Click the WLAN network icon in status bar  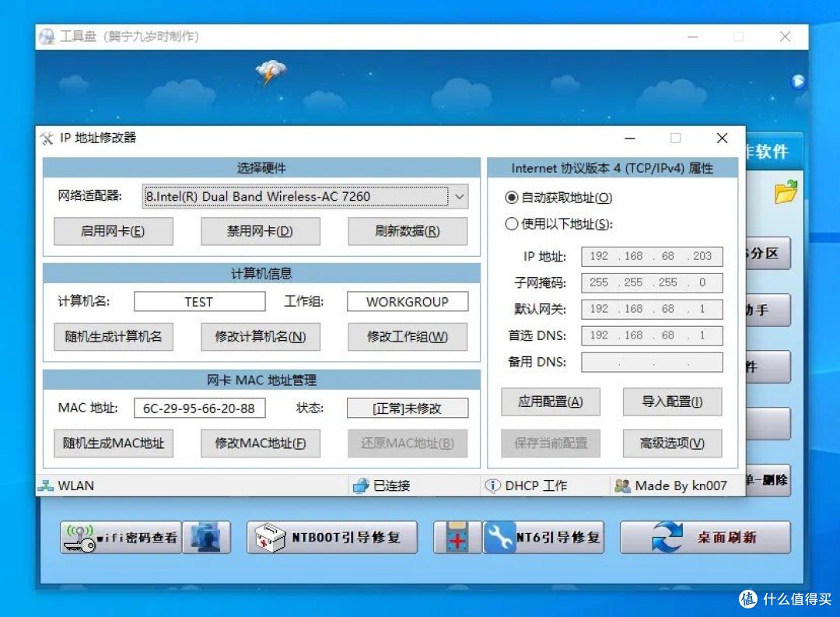click(x=46, y=486)
